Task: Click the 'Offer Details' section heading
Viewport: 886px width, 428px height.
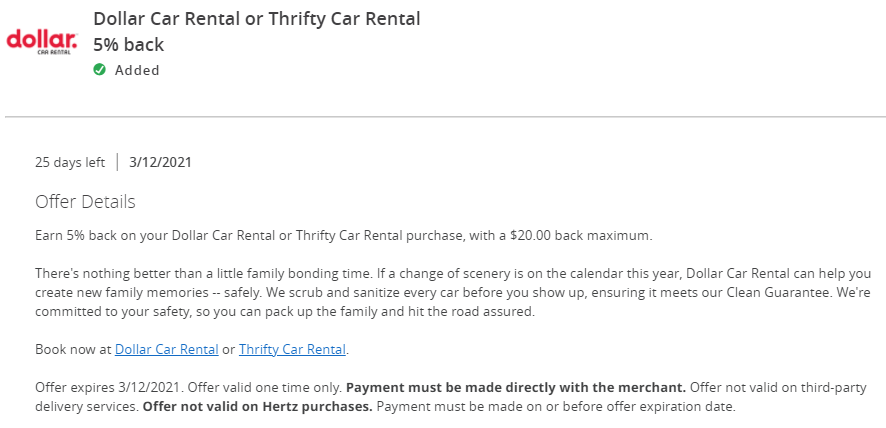Action: pyautogui.click(x=85, y=202)
